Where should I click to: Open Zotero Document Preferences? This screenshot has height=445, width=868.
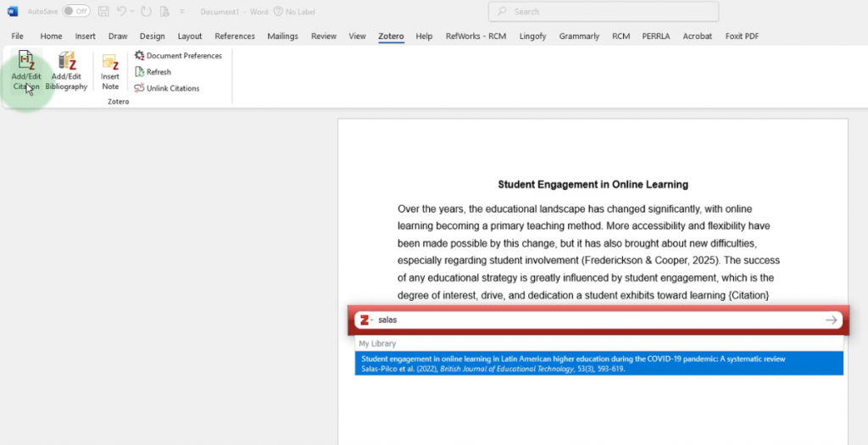point(178,56)
